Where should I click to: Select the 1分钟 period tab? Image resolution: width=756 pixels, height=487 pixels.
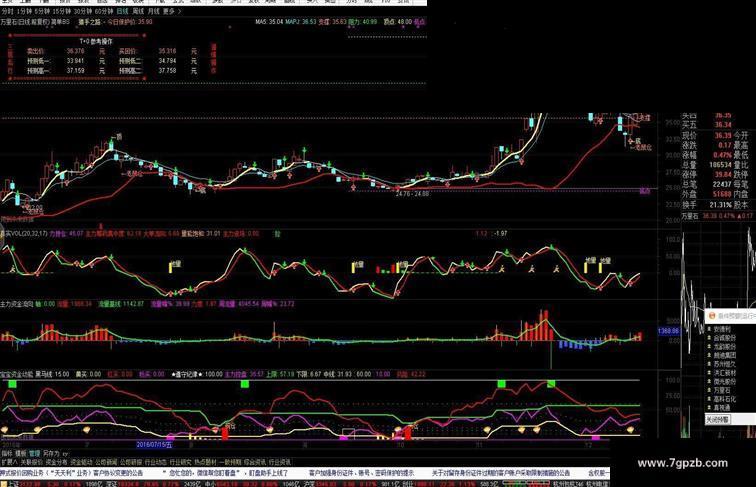(x=24, y=11)
